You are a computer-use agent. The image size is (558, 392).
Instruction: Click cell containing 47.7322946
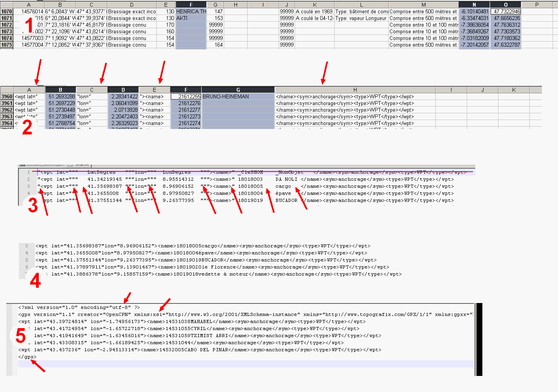pos(506,12)
